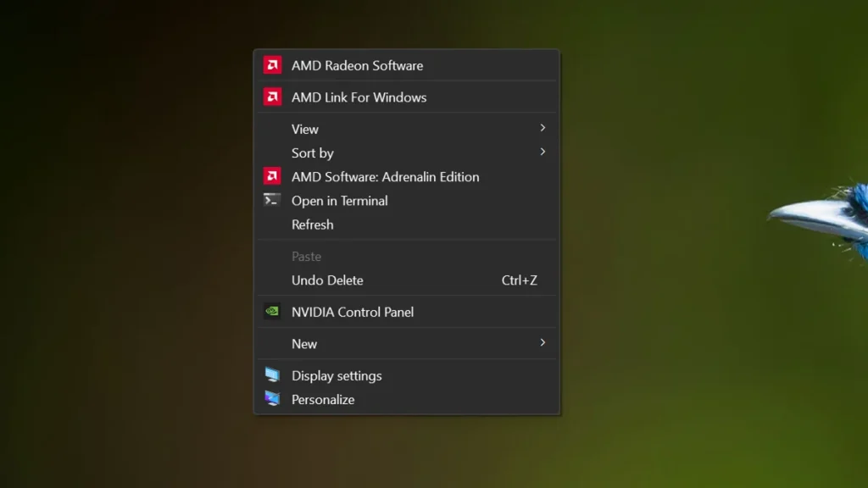This screenshot has height=488, width=868.
Task: Click the terminal prompt icon
Action: click(x=272, y=200)
